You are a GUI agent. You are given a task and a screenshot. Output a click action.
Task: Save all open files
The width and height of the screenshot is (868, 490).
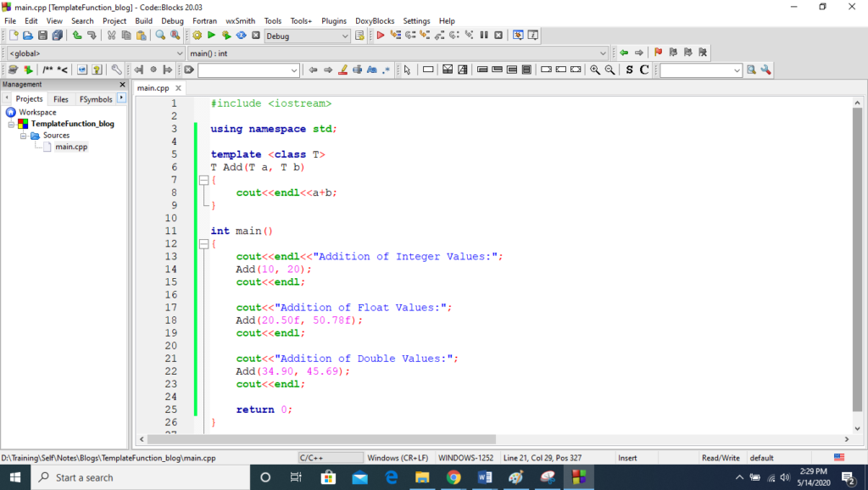point(58,35)
